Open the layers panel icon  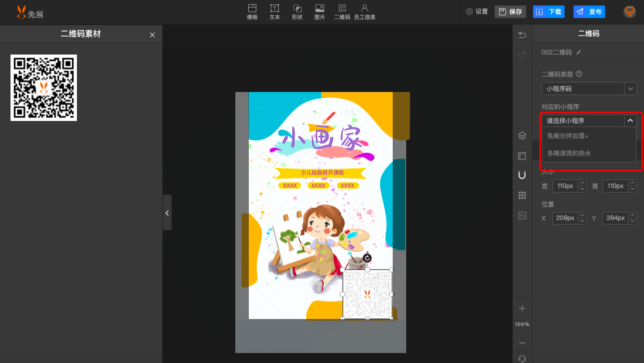[522, 135]
